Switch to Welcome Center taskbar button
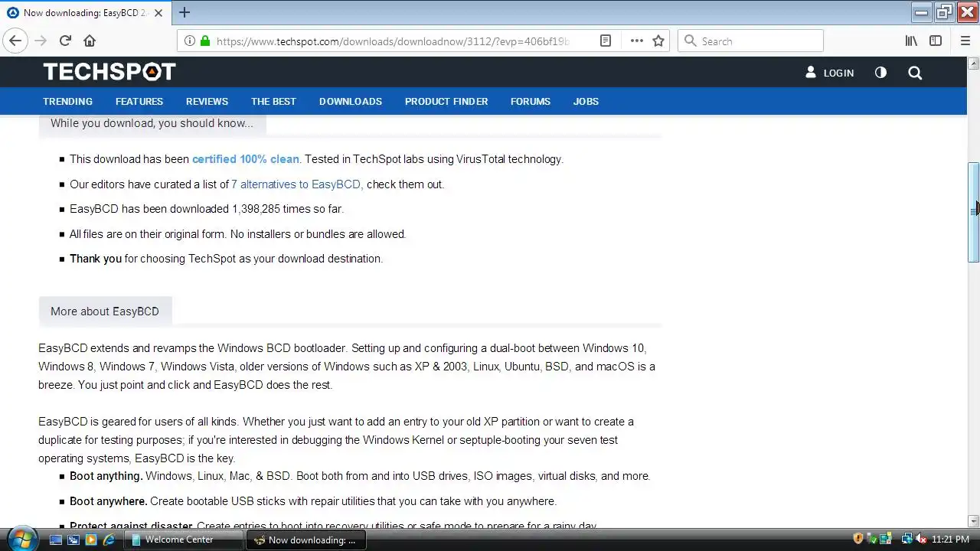Viewport: 980px width, 551px height. tap(184, 540)
